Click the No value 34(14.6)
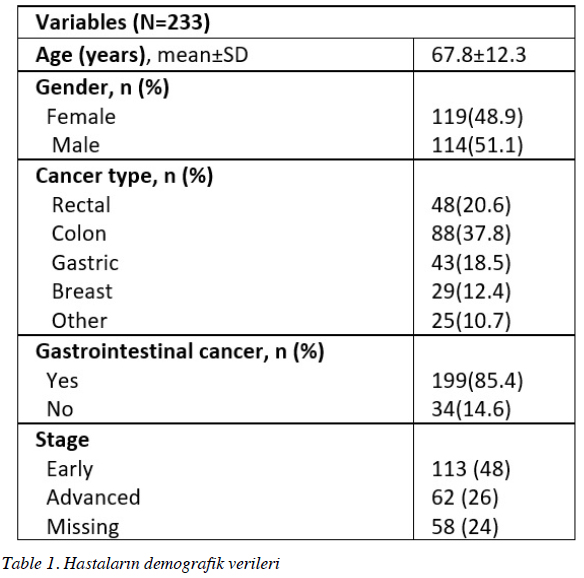The image size is (584, 578). pos(471,409)
